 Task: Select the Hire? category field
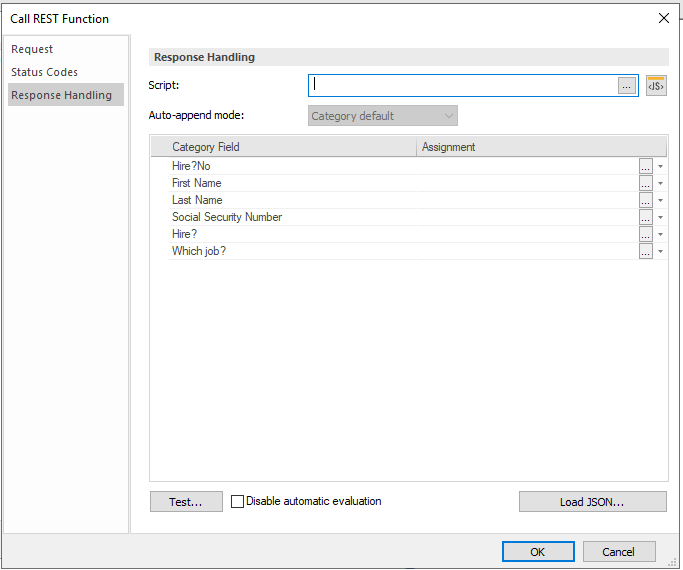(185, 234)
